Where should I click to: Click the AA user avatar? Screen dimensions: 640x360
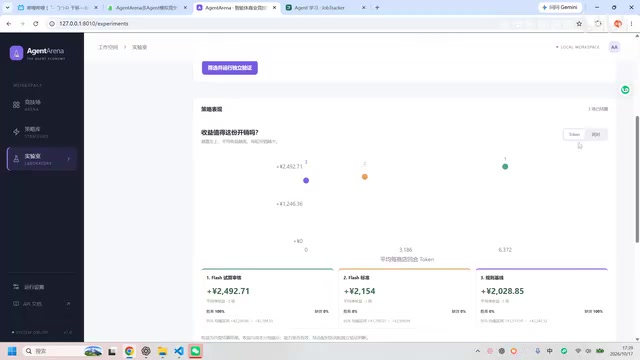614,47
